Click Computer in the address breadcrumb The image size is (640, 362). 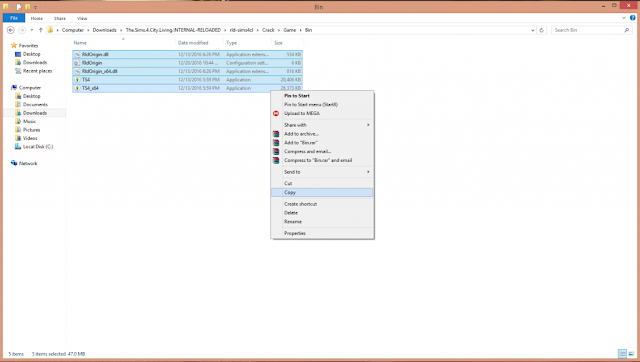coord(73,30)
